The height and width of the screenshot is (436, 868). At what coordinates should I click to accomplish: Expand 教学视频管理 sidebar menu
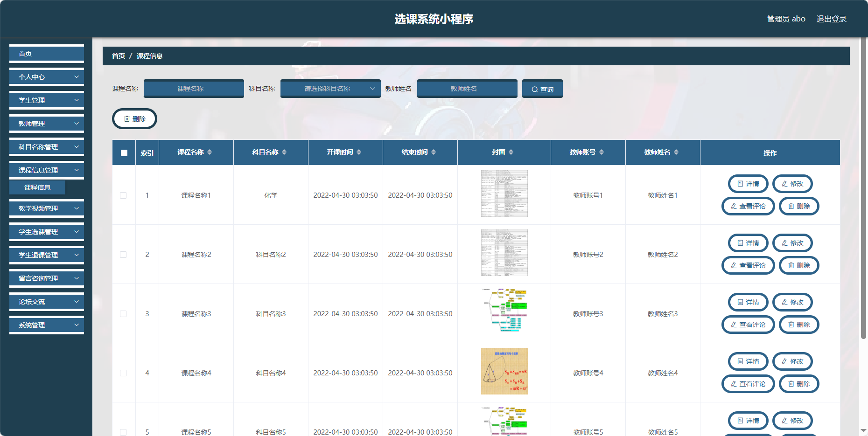coord(47,208)
